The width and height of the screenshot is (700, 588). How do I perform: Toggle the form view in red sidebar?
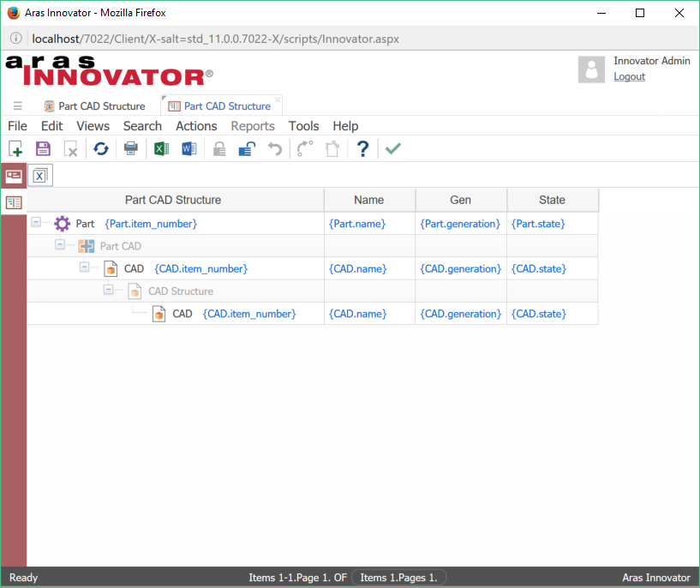pos(14,176)
